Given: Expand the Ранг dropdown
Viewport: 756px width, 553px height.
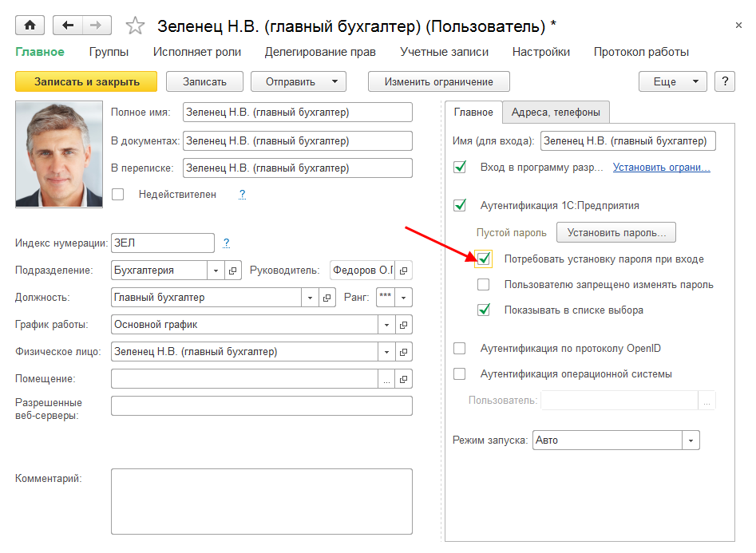Looking at the screenshot, I should pyautogui.click(x=404, y=298).
